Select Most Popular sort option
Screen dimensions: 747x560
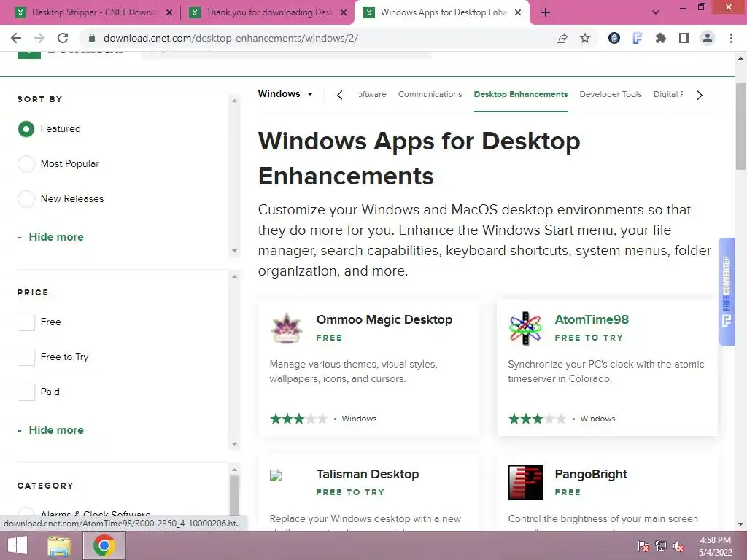[x=26, y=164]
